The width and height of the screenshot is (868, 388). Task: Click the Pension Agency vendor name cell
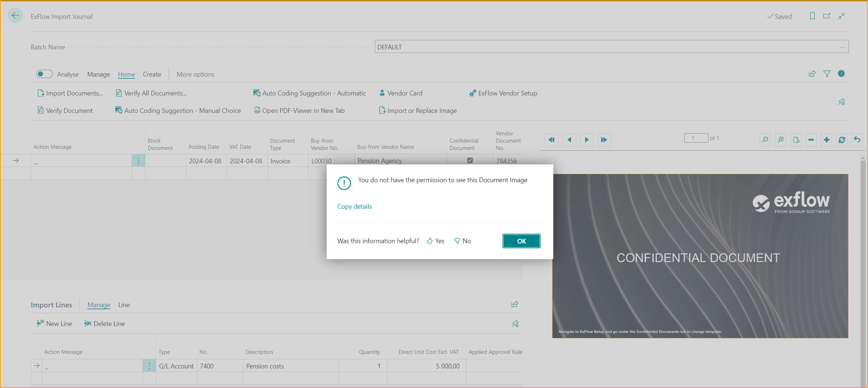[401, 160]
